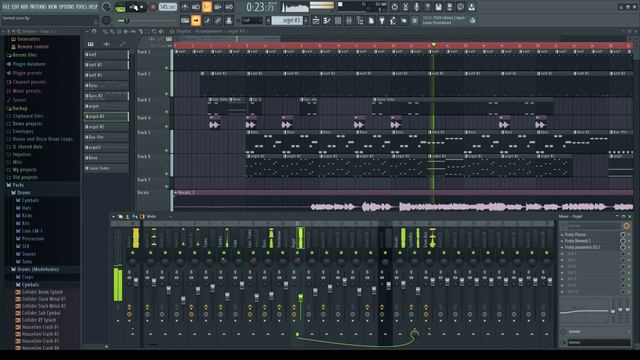This screenshot has height=360, width=640.
Task: Click the link/chain toolbar icon
Action: pos(218,20)
